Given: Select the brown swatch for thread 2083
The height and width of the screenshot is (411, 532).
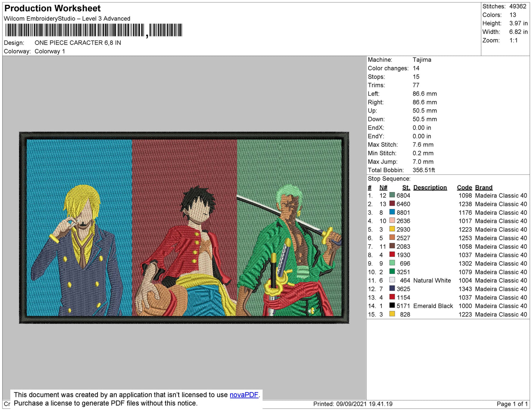Looking at the screenshot, I should [392, 246].
